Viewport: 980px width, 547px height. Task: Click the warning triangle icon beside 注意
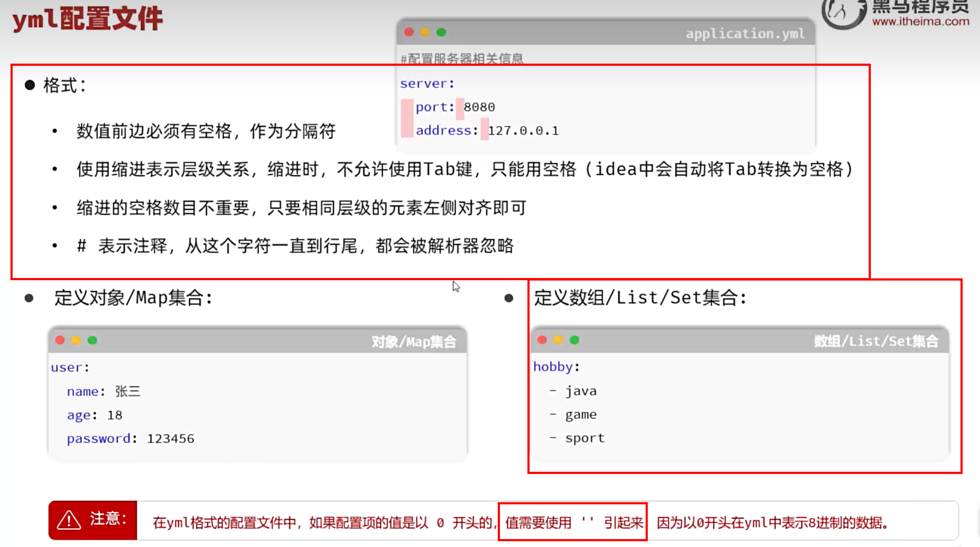tap(69, 520)
